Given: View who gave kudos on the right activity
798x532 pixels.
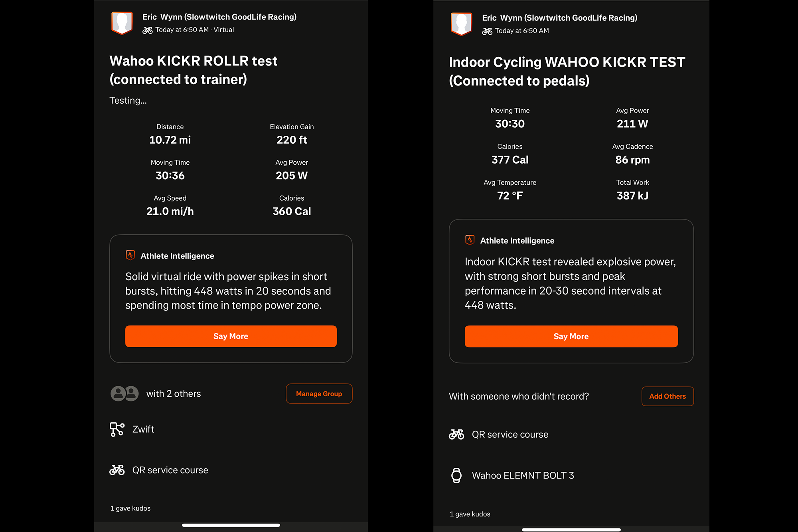Looking at the screenshot, I should (x=470, y=514).
